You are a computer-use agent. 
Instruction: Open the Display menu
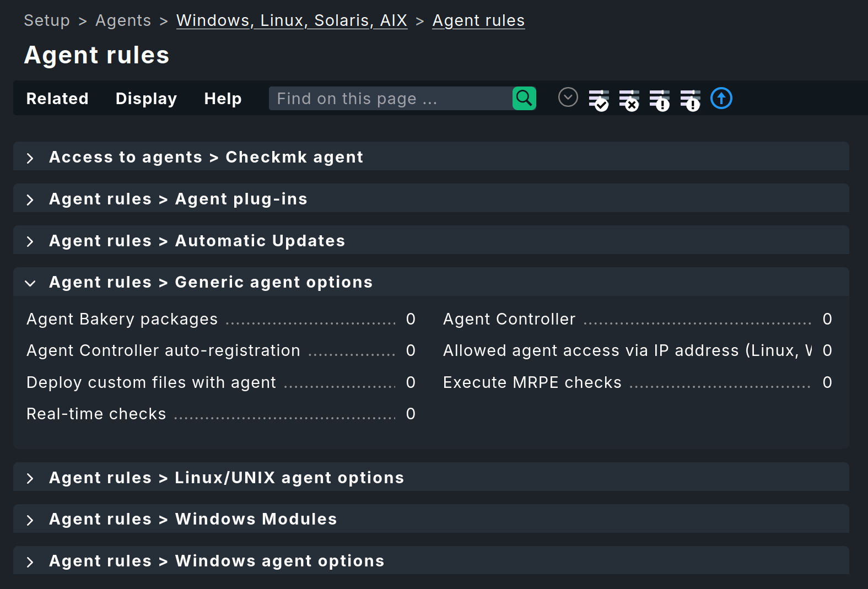145,98
